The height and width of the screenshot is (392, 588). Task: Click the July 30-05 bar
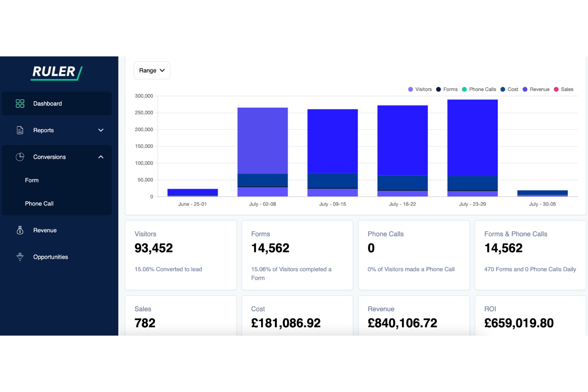pyautogui.click(x=542, y=193)
